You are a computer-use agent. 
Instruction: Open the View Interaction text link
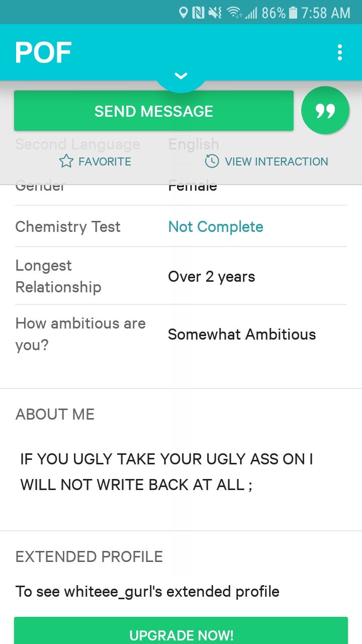click(276, 162)
